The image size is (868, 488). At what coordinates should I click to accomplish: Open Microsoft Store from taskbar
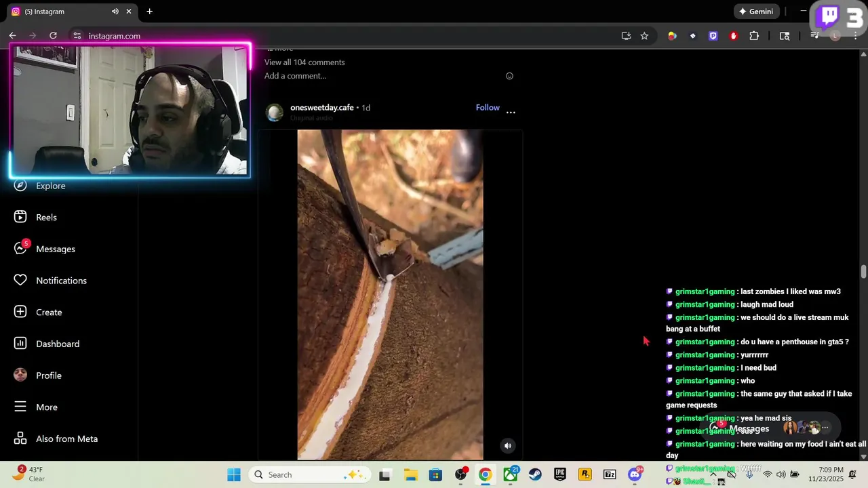(x=435, y=474)
